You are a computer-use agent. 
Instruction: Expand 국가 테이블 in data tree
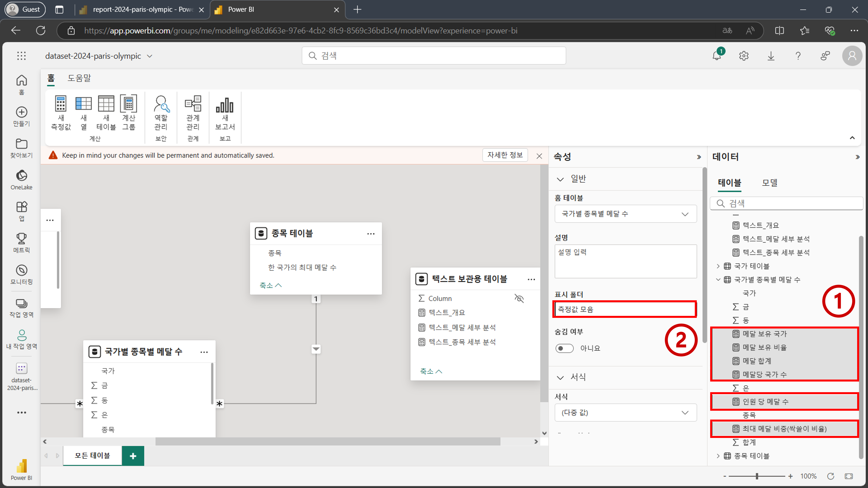click(x=718, y=266)
